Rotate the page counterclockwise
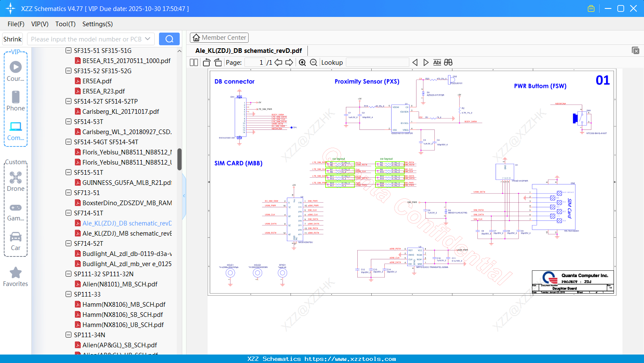The image size is (644, 363). [207, 63]
